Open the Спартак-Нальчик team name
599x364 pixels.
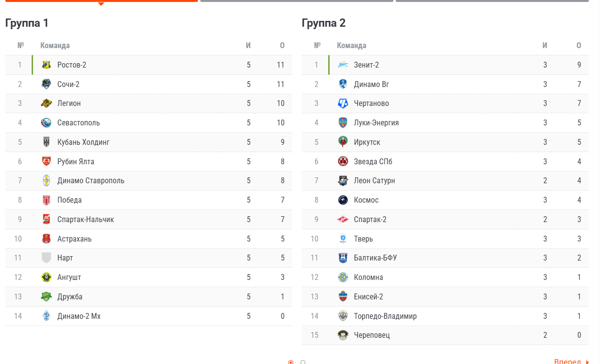click(86, 219)
